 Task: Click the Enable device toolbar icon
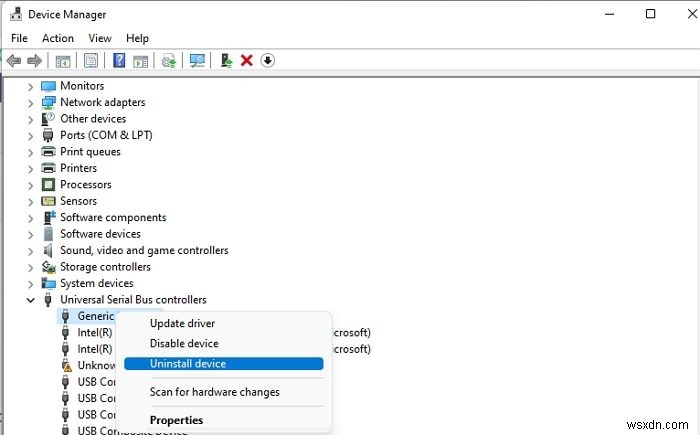[226, 60]
